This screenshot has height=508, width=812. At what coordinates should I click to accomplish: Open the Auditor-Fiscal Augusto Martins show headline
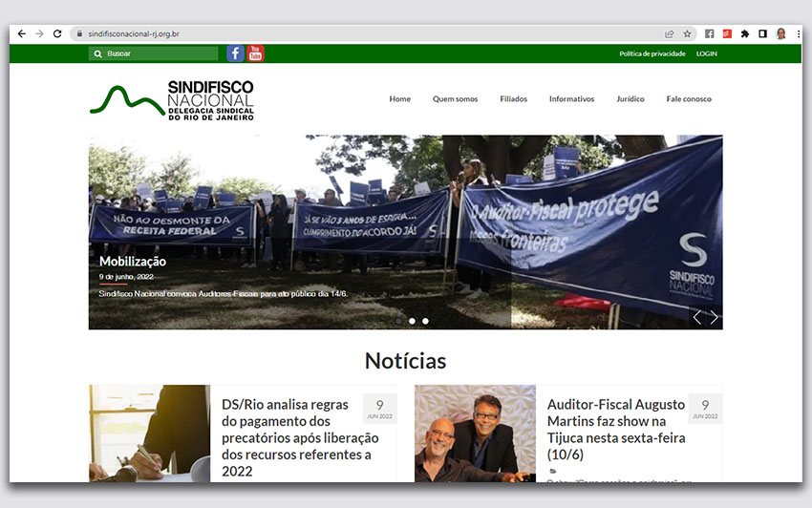click(616, 430)
